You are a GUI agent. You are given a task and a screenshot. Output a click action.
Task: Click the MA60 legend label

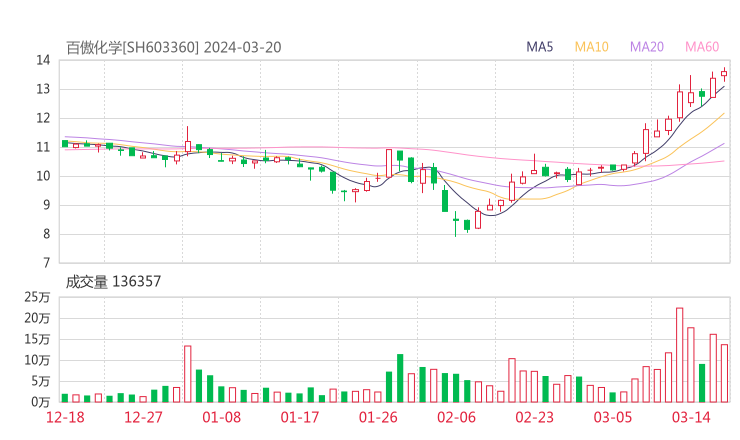tap(702, 47)
